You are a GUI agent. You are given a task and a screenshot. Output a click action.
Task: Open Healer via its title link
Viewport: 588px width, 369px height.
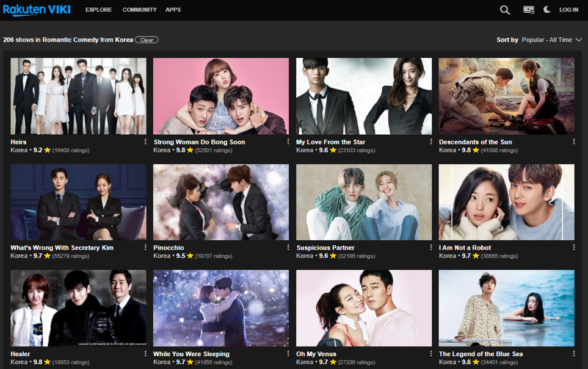coord(20,354)
